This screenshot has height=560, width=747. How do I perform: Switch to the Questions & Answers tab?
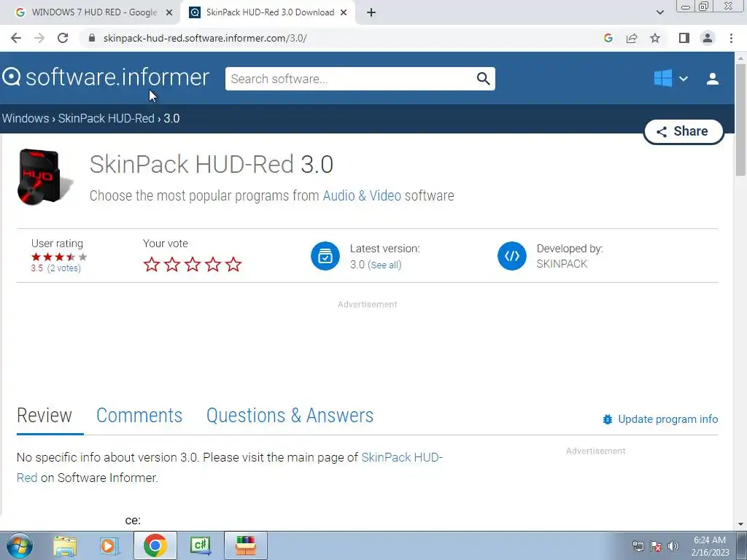[x=290, y=415]
